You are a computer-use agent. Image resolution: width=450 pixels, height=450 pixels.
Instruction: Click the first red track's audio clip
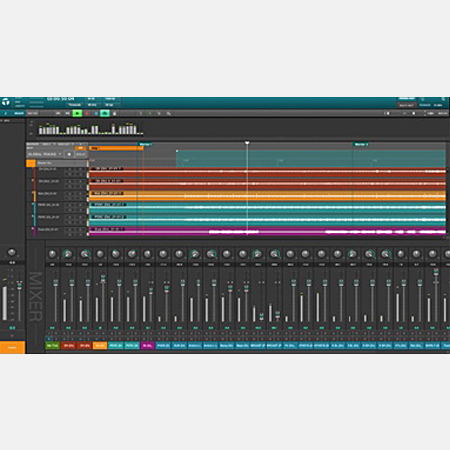(x=267, y=172)
